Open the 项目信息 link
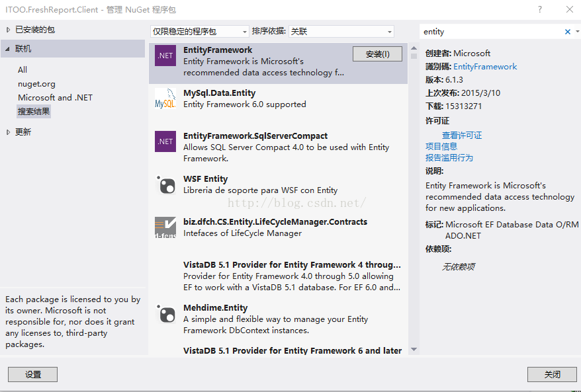Screen dimensions: 581x392 (441, 147)
